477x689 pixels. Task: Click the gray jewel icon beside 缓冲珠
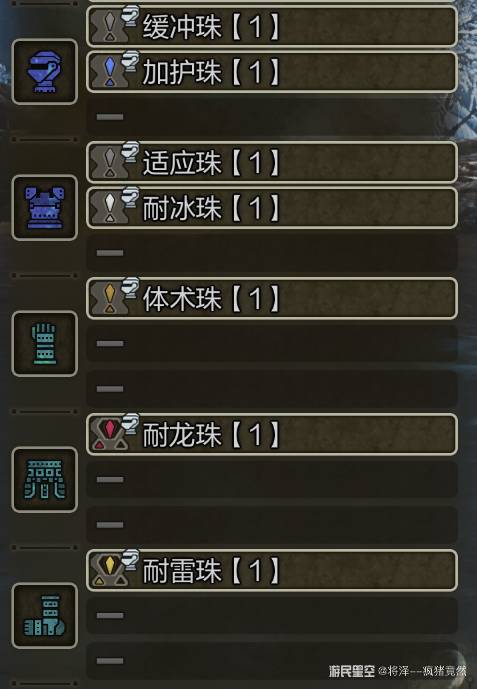click(110, 26)
